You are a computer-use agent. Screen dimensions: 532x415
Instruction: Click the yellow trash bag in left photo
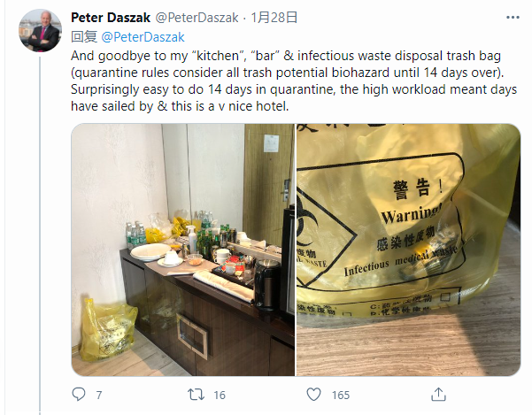tap(106, 331)
